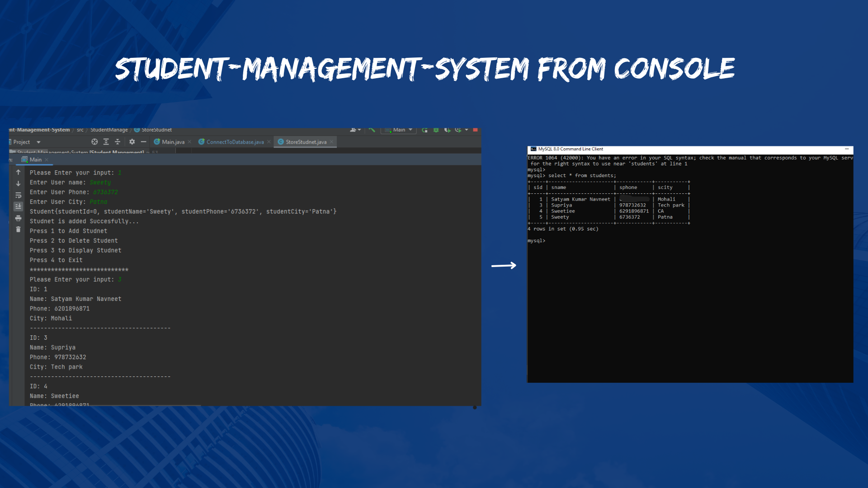Click the 'City: Tech park' console line
The height and width of the screenshot is (488, 868).
[56, 367]
